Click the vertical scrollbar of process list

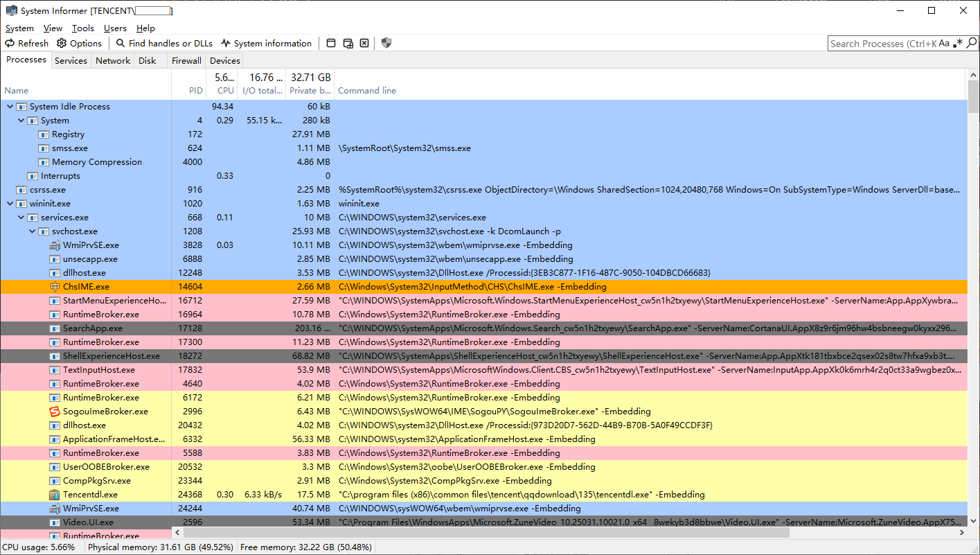[973, 298]
